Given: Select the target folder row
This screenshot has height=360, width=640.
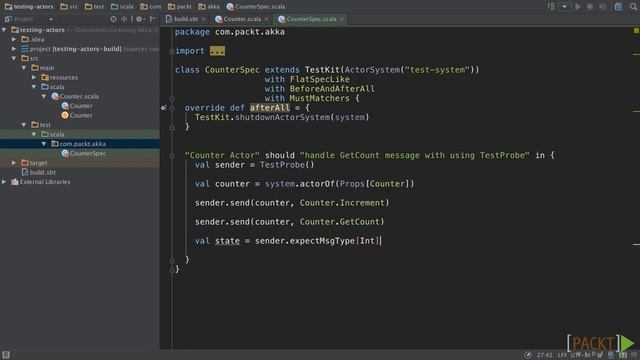Looking at the screenshot, I should coord(80,163).
